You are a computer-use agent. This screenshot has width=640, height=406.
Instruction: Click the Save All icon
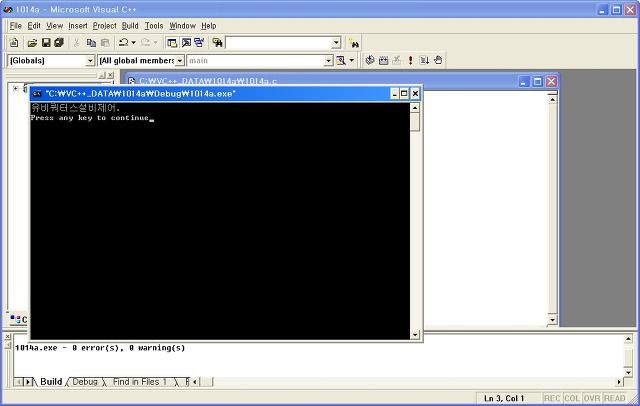pyautogui.click(x=59, y=42)
